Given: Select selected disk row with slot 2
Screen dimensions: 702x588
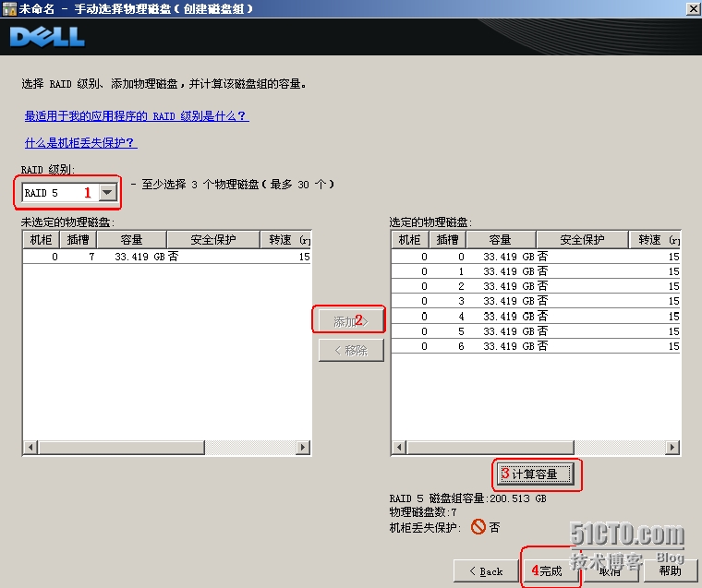Looking at the screenshot, I should click(536, 286).
